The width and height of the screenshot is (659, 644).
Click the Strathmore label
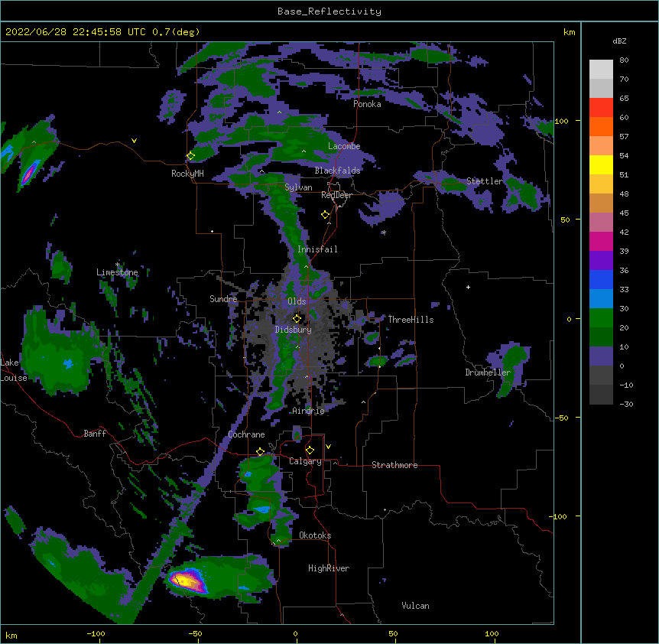click(394, 465)
